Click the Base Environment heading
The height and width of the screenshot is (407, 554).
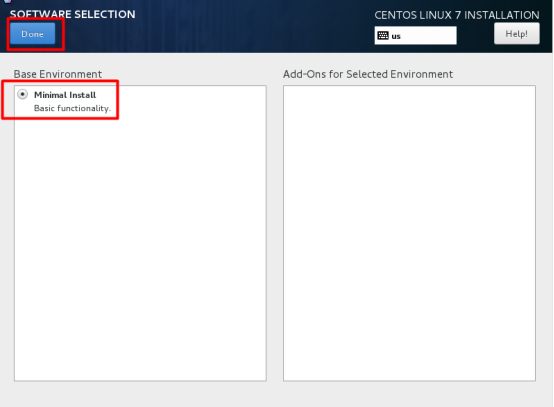[58, 74]
